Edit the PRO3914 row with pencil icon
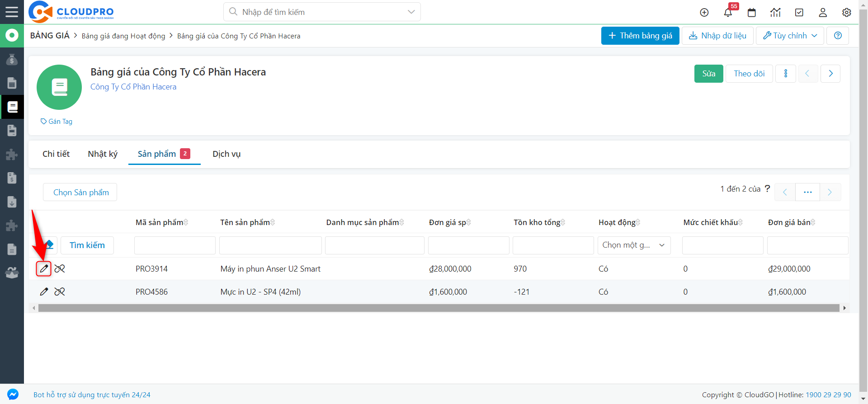The image size is (868, 404). [x=44, y=269]
